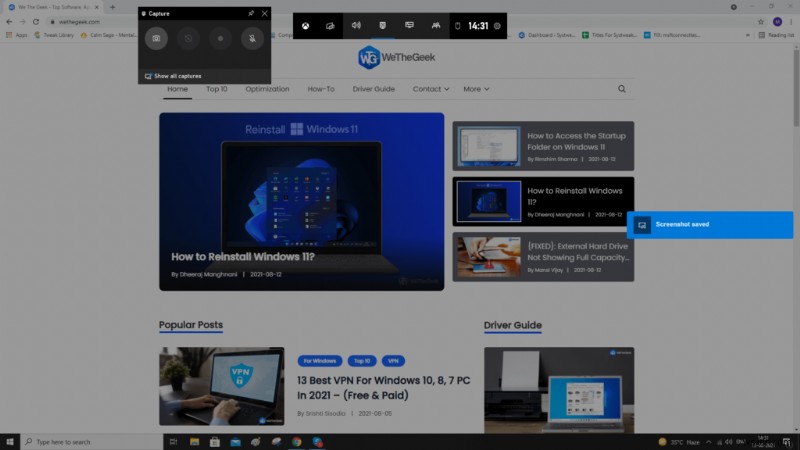
Task: Start recording with the record dot button
Action: [x=220, y=38]
